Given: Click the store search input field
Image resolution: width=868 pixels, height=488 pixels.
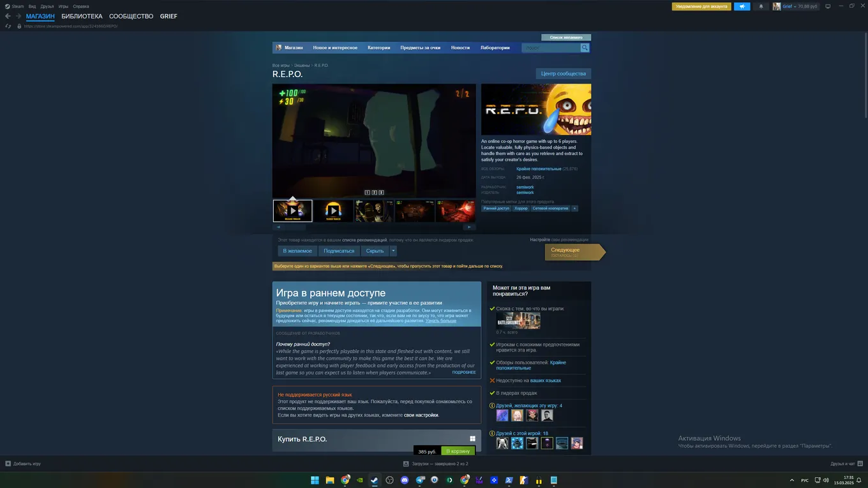Looking at the screenshot, I should 551,48.
